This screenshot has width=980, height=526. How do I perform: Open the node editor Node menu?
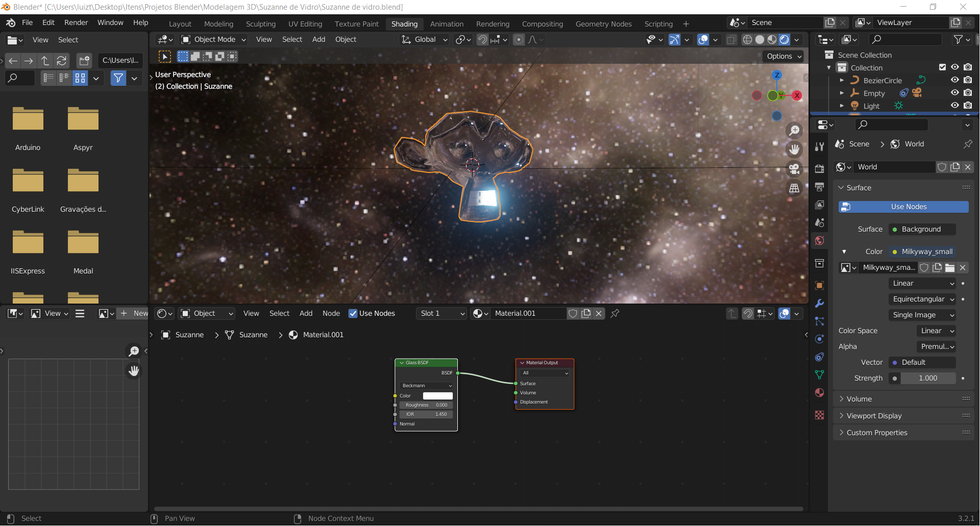(331, 314)
